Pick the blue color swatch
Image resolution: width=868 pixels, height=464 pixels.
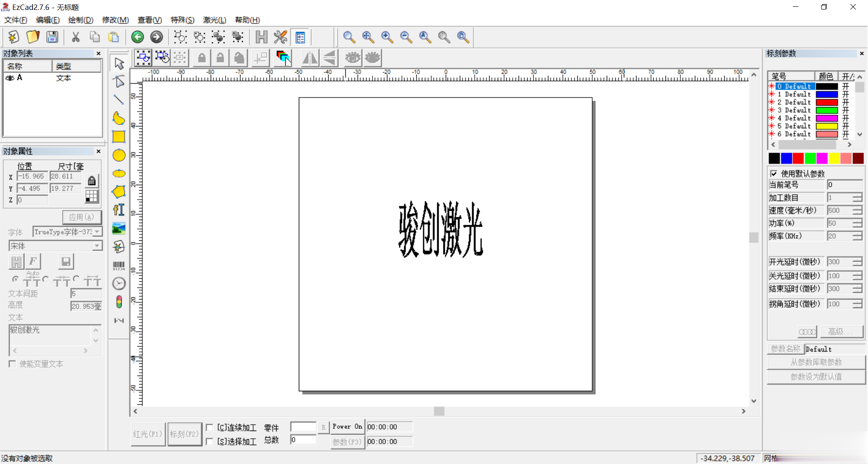coord(786,159)
